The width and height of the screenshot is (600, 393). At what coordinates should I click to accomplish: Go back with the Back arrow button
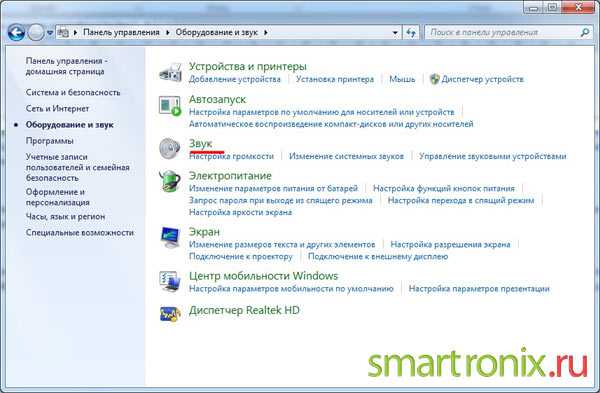(x=16, y=33)
